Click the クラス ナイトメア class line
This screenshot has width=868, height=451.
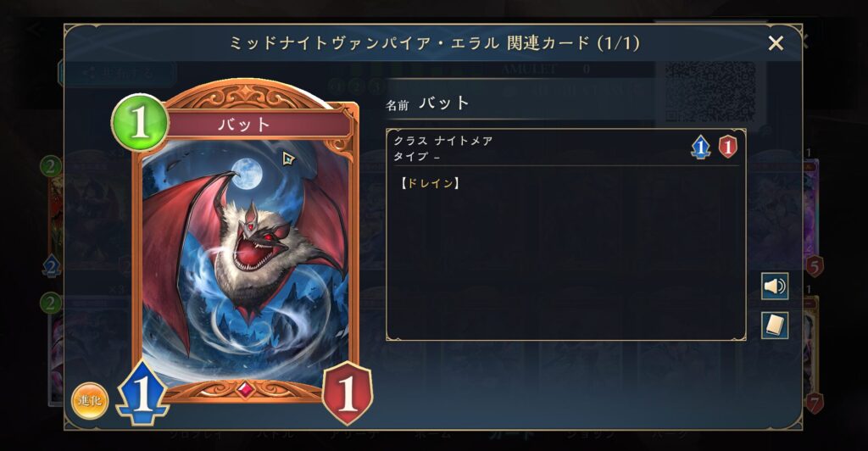pos(442,141)
